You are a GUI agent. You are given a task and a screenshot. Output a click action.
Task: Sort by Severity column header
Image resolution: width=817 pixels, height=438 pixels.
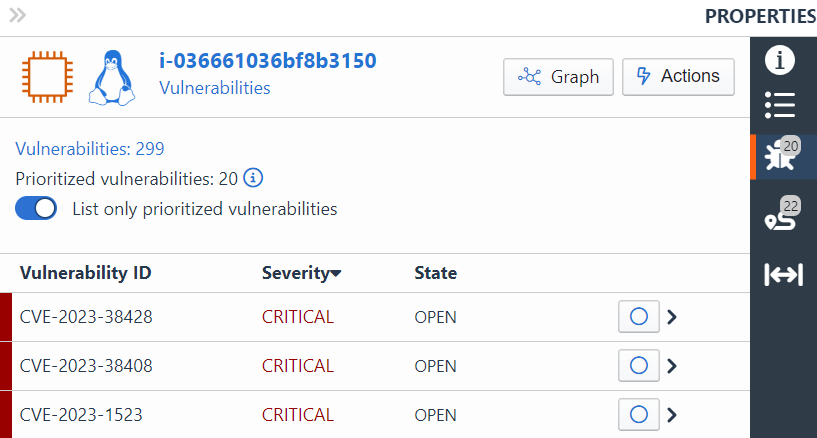pyautogui.click(x=301, y=273)
